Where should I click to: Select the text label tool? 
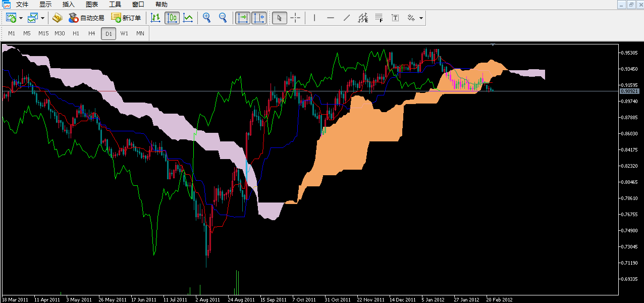[395, 18]
